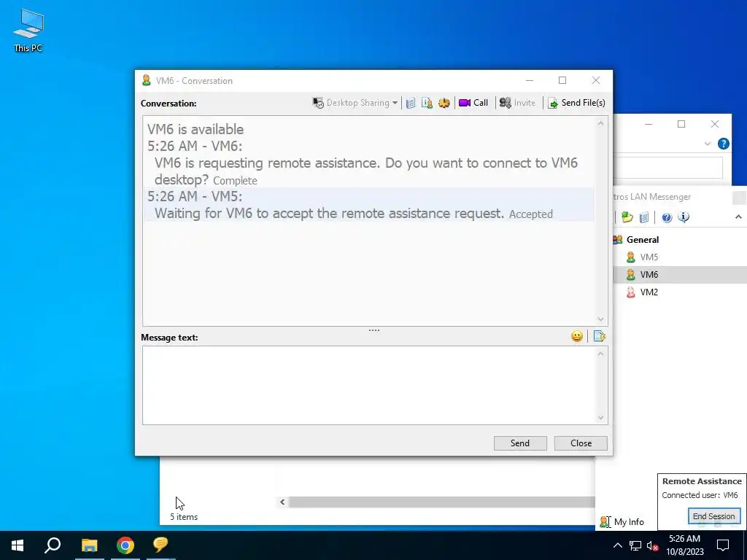Screen dimensions: 747x560
Task: Click the Invite users toolbar item
Action: coord(517,103)
